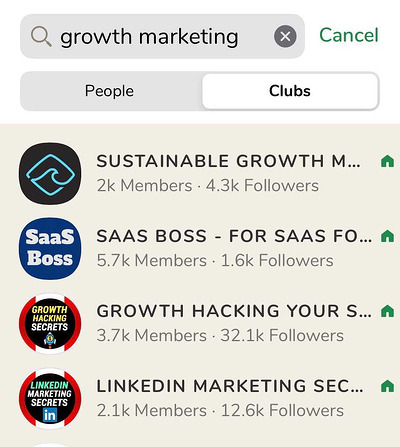
Task: Clear the search text with the X button
Action: point(285,36)
